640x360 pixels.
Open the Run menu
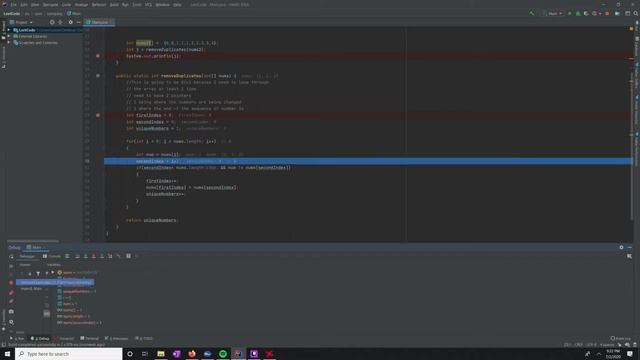click(x=125, y=4)
